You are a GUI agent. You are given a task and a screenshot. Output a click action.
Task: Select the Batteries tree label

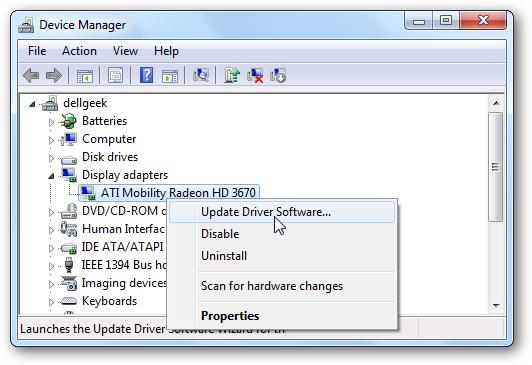[104, 121]
